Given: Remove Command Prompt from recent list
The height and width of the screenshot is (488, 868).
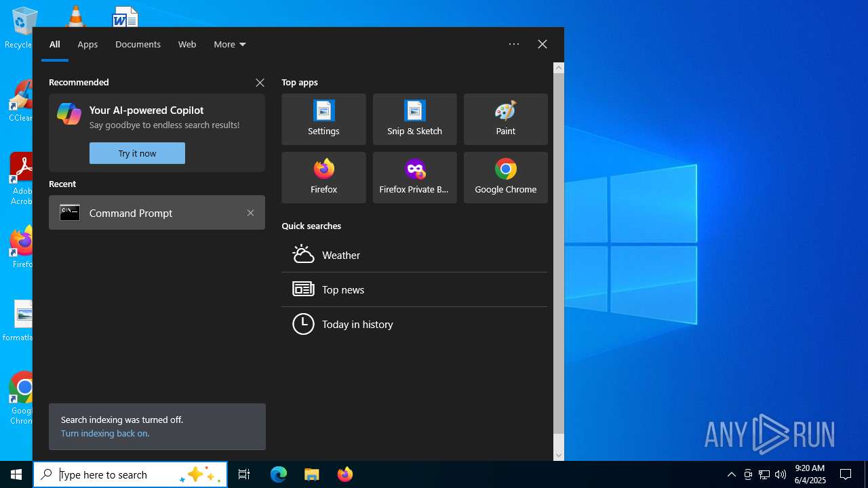Looking at the screenshot, I should coord(250,213).
